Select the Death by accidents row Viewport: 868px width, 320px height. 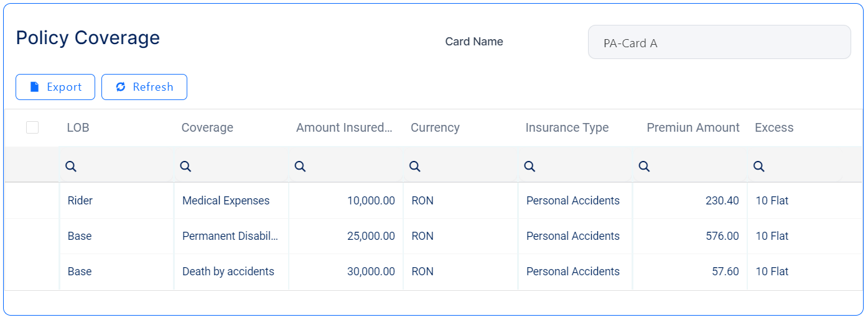(228, 272)
